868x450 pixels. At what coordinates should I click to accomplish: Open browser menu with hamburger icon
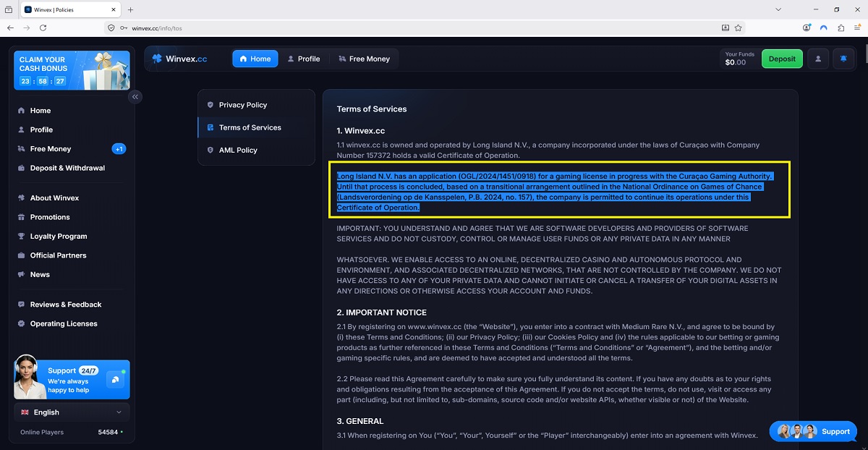pos(857,27)
